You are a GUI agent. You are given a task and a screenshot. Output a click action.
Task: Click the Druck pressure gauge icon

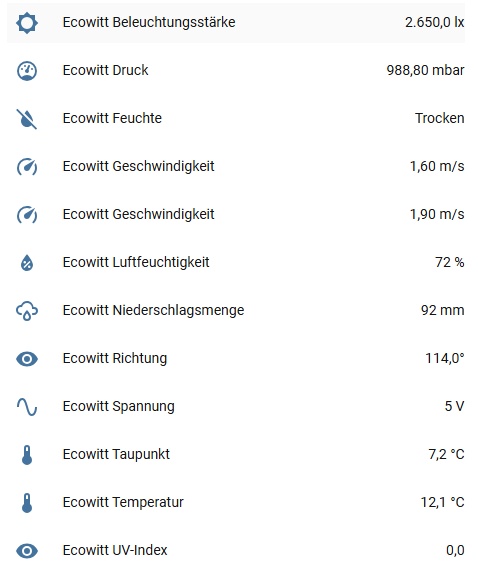click(27, 71)
